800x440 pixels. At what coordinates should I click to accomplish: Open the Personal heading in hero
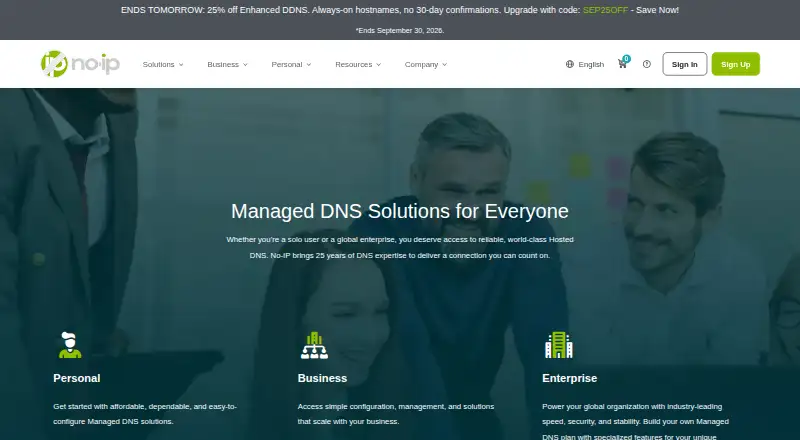click(x=77, y=378)
